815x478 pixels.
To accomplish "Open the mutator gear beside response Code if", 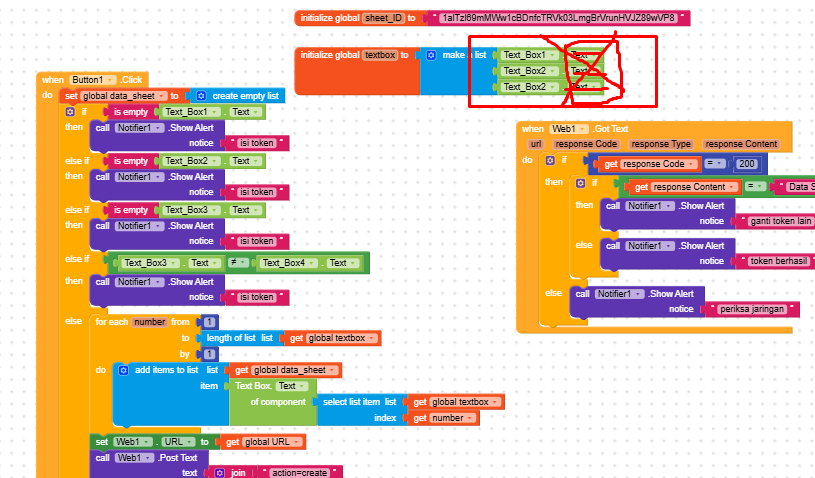I will pyautogui.click(x=550, y=160).
